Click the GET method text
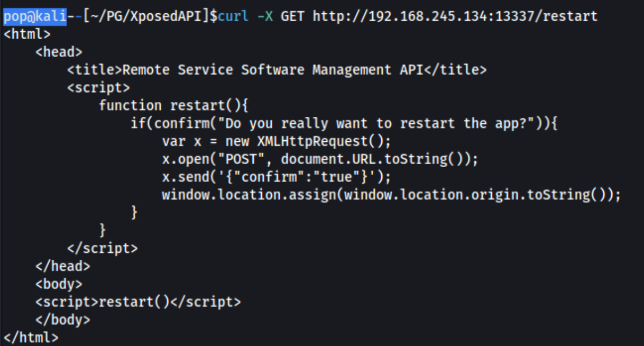Screen dimensions: 644x346 coord(292,16)
